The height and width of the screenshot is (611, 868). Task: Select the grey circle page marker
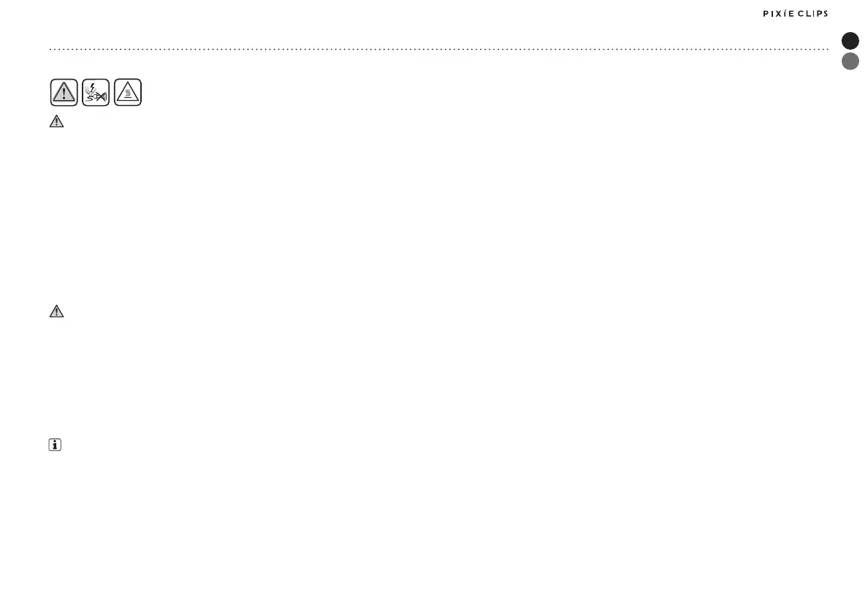click(x=850, y=61)
